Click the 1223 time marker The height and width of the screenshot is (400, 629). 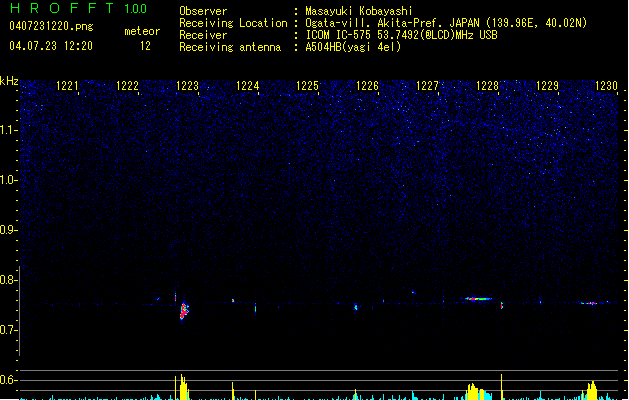click(x=187, y=86)
